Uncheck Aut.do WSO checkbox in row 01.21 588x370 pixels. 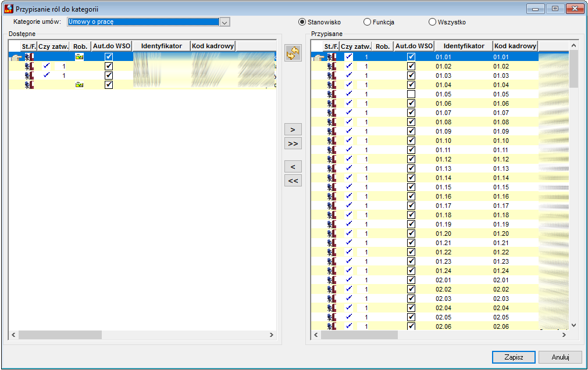[x=411, y=243]
